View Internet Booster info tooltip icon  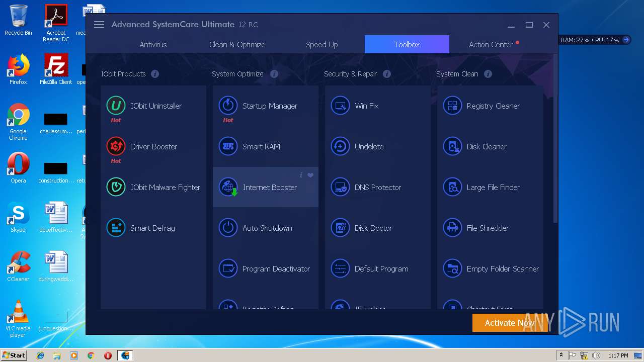[301, 175]
